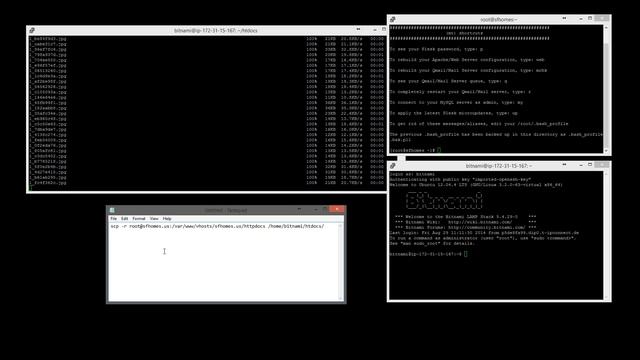640x360 pixels.
Task: Maximize the htdocs PuTTY window
Action: coord(384,30)
